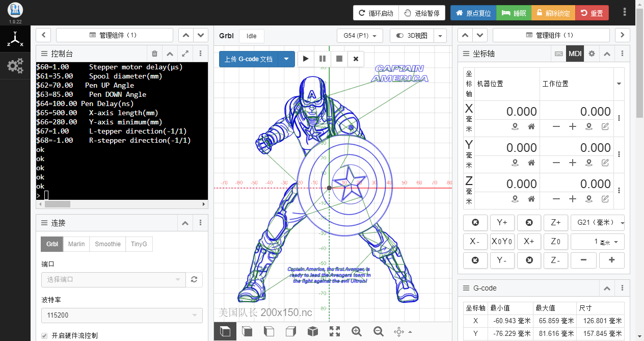Screen dimensions: 644x341
Task: Click the fit-to-screen icon below the toolpath view
Action: pyautogui.click(x=334, y=331)
